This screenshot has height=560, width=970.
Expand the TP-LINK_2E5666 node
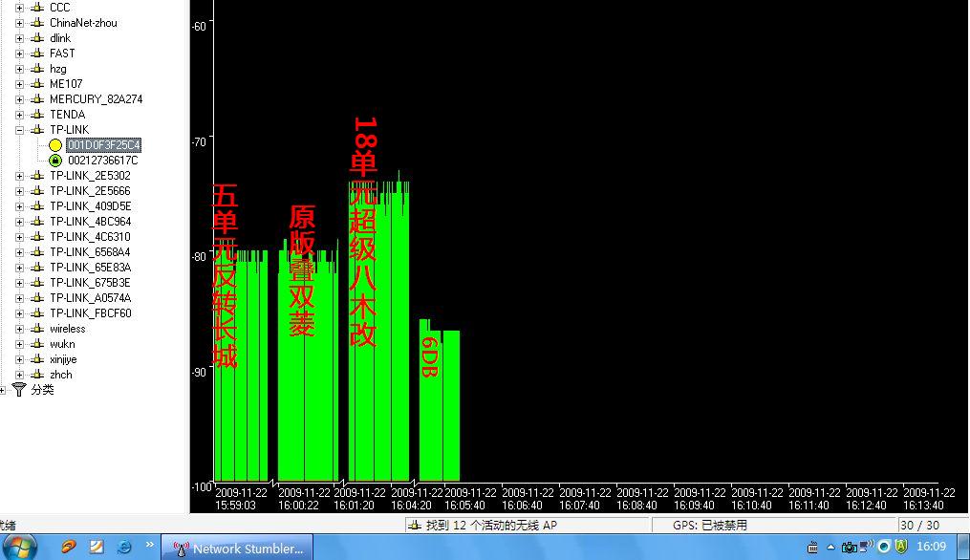pyautogui.click(x=20, y=191)
